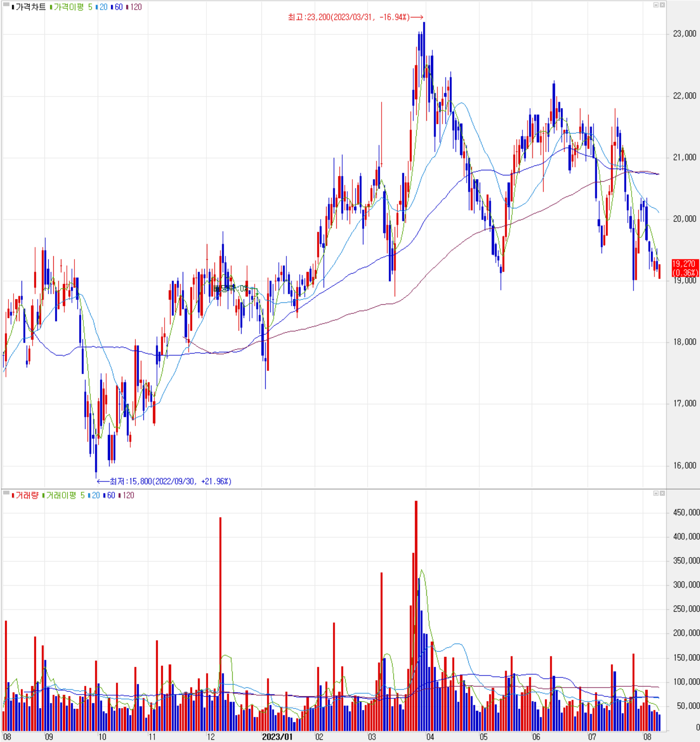Click the 22,000 price axis label
Image resolution: width=700 pixels, height=742 pixels.
coord(684,96)
